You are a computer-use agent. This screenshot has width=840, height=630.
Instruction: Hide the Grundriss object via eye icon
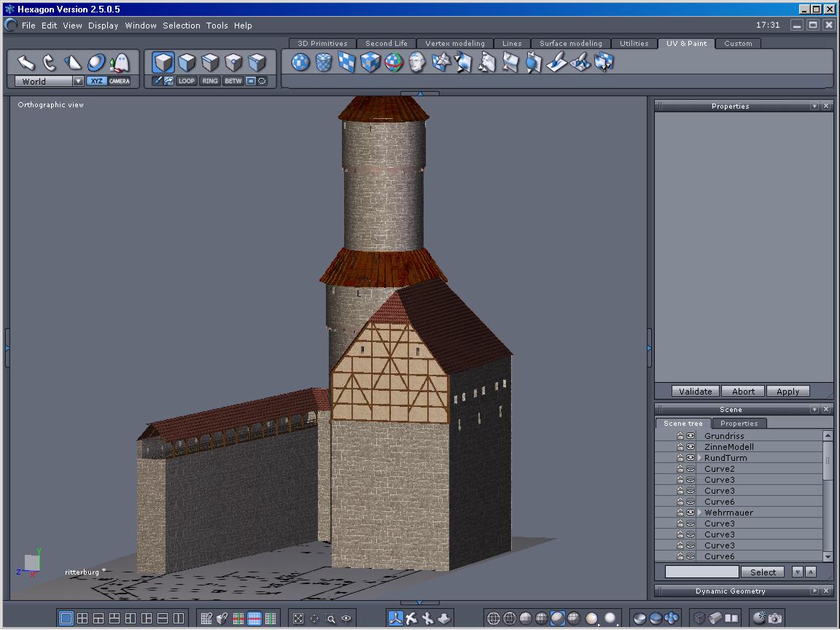[691, 436]
